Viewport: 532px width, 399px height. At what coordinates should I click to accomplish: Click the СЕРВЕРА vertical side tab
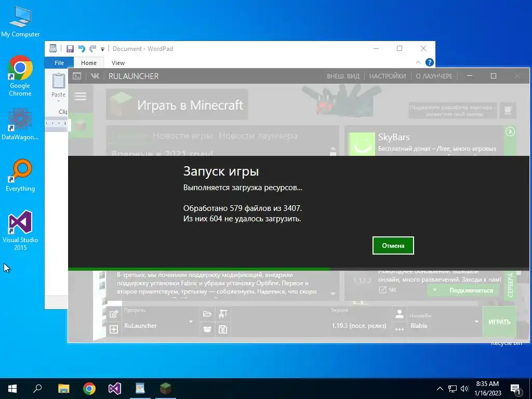pyautogui.click(x=510, y=285)
